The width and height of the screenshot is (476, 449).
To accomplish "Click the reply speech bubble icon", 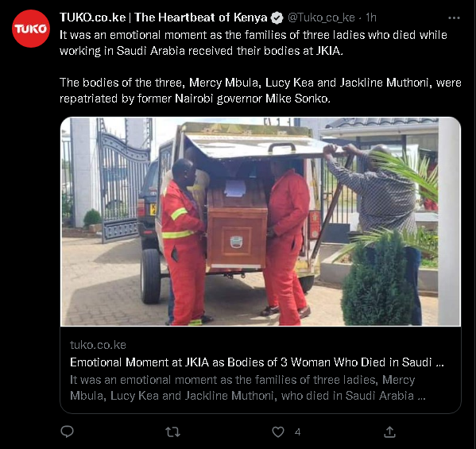I will click(x=67, y=432).
